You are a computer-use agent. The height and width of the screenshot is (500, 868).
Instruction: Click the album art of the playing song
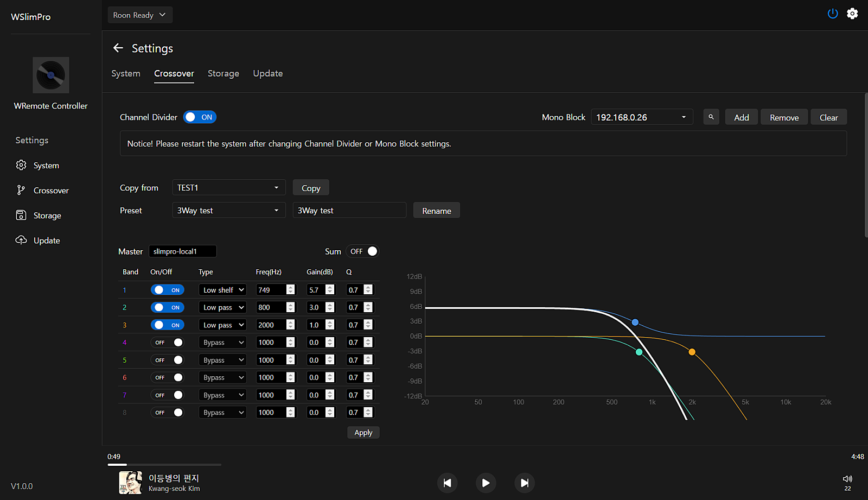tap(131, 483)
